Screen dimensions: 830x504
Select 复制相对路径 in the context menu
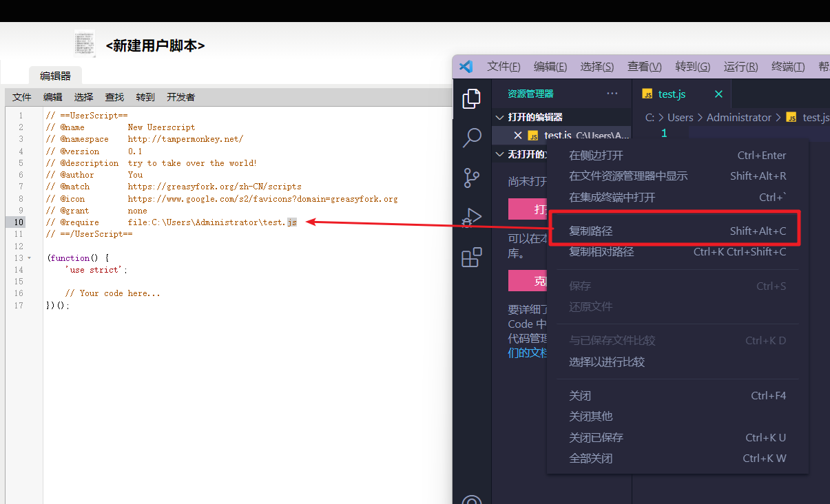pos(601,252)
